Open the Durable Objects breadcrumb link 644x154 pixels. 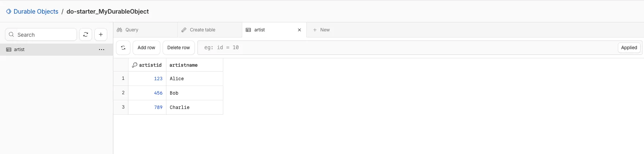[36, 11]
